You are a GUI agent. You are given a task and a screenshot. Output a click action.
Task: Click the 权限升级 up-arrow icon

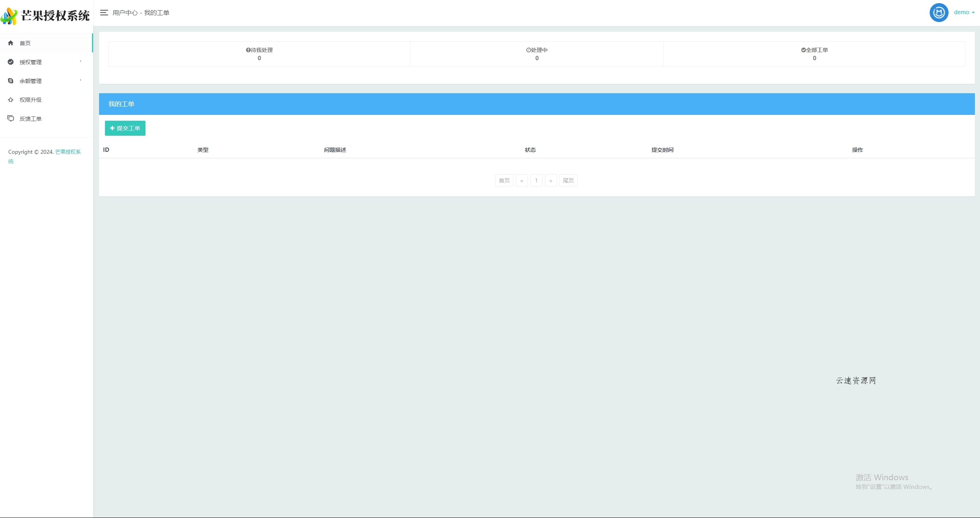coord(11,100)
